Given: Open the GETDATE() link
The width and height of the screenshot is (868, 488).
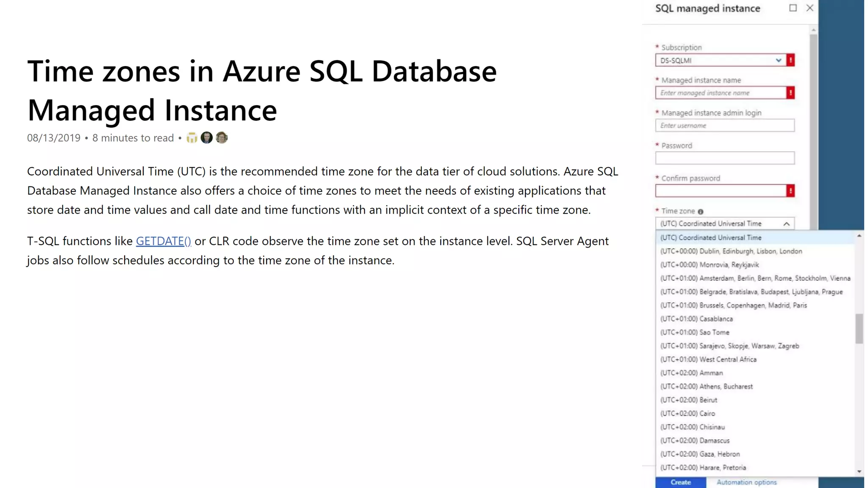Looking at the screenshot, I should click(x=163, y=241).
